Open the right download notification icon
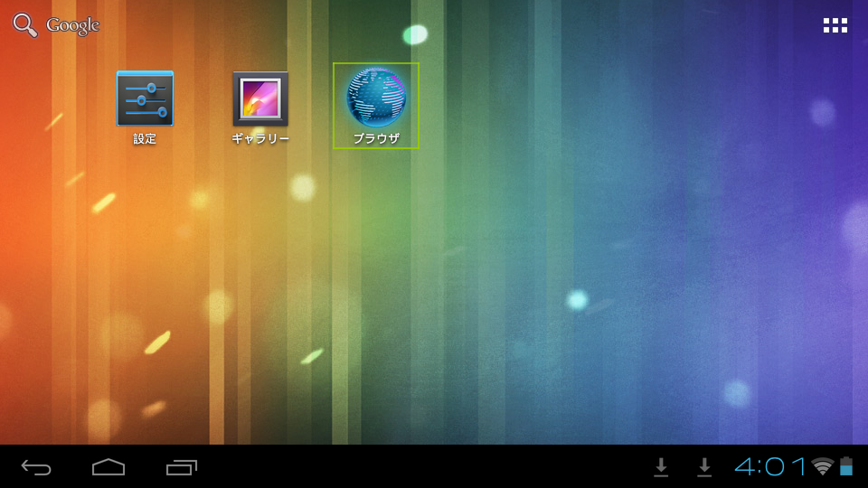Viewport: 868px width, 488px height. (704, 466)
